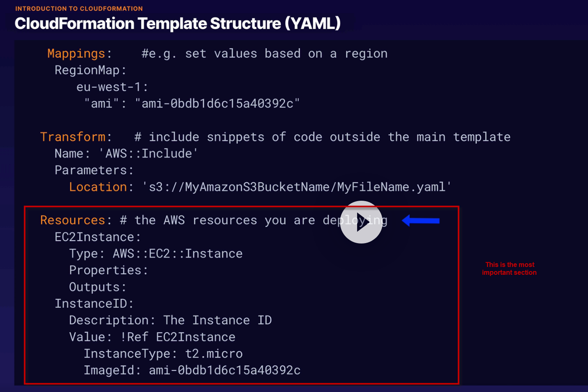Click the S3 bucket location path
The height and width of the screenshot is (392, 588).
(297, 187)
